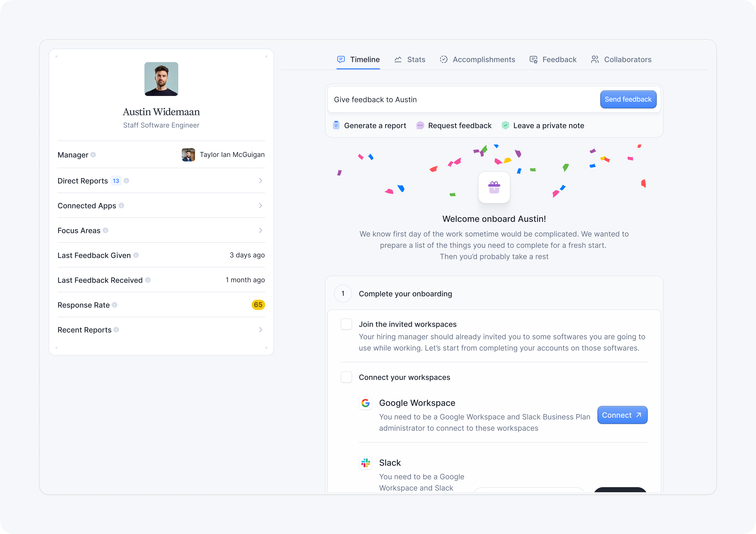Click the step 1 onboarding number circle
Screen dimensions: 756x534
tap(343, 294)
